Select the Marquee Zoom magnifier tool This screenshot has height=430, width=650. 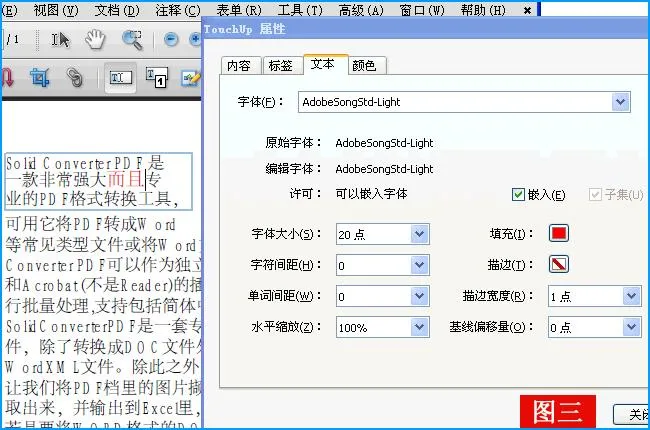[x=132, y=40]
